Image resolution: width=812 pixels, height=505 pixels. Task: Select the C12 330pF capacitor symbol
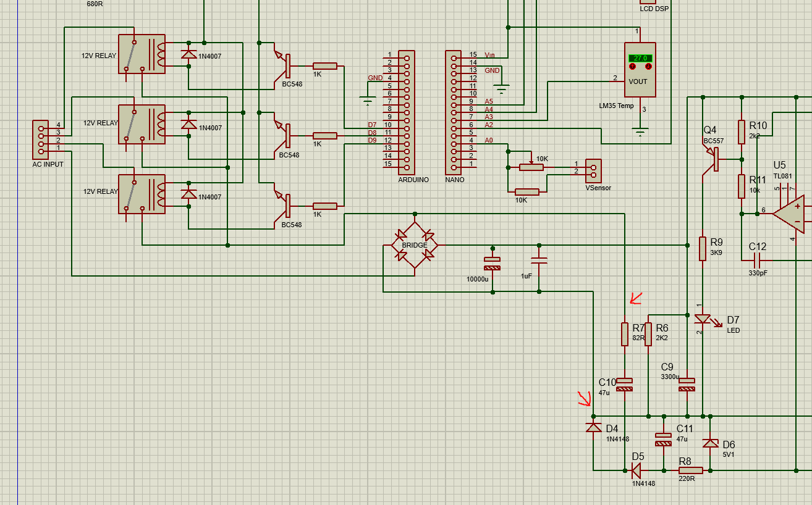coord(758,261)
